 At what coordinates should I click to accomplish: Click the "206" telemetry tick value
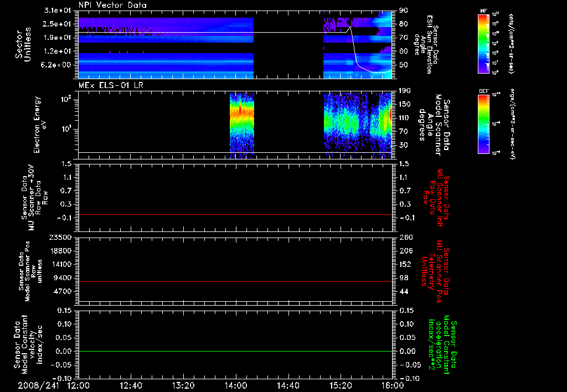(x=405, y=251)
